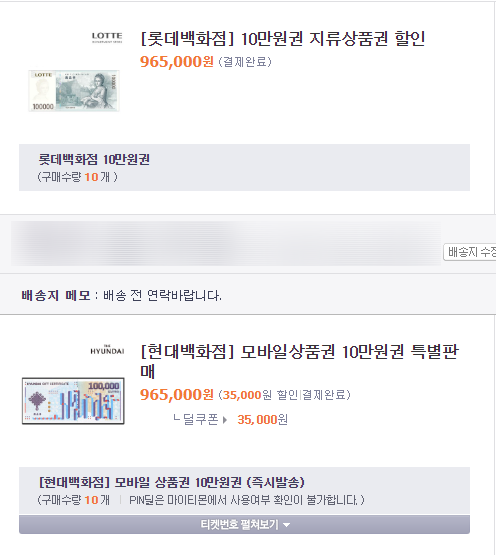Screen dimensions: 496x555
Task: Click the 딜쿠폰 label
Action: pyautogui.click(x=200, y=420)
